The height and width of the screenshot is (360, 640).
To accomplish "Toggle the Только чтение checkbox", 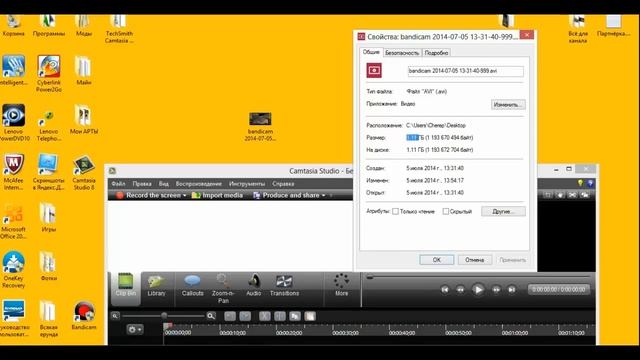I will [395, 211].
